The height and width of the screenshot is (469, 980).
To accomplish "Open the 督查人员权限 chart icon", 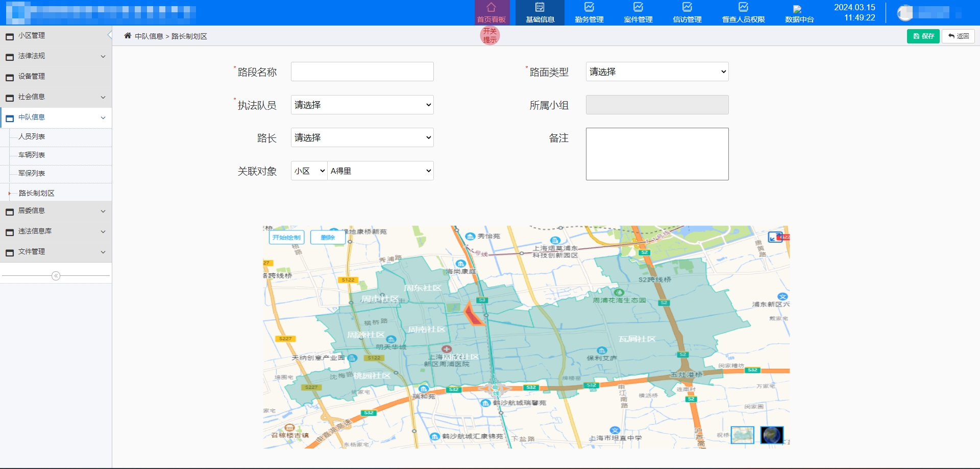I will pyautogui.click(x=743, y=7).
